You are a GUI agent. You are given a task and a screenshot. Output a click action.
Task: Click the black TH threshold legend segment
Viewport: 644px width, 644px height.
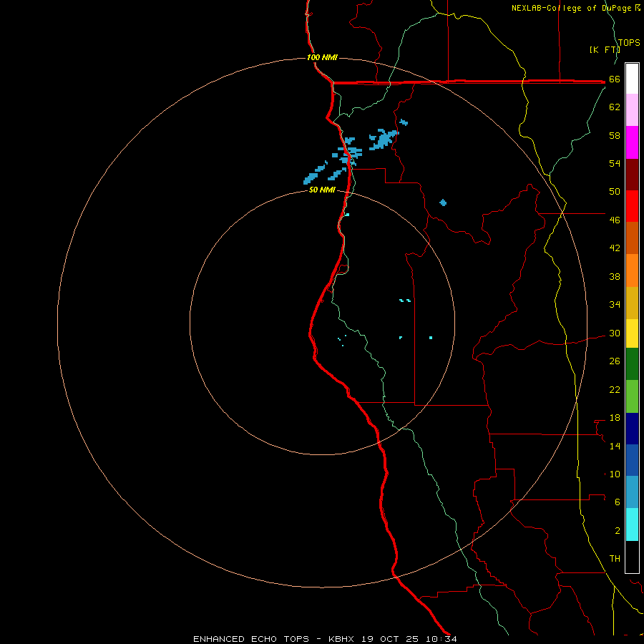(632, 557)
